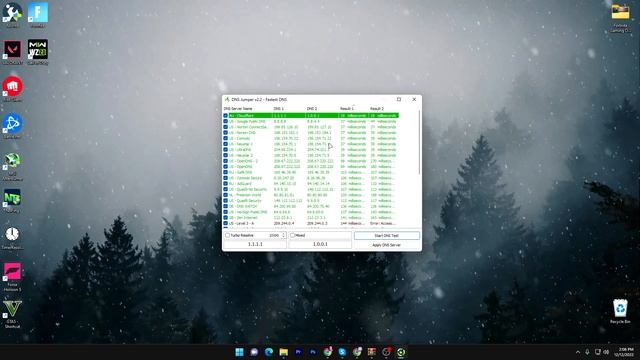Uncheck the UltraDNS row checkbox
The width and height of the screenshot is (640, 360).
(225, 150)
